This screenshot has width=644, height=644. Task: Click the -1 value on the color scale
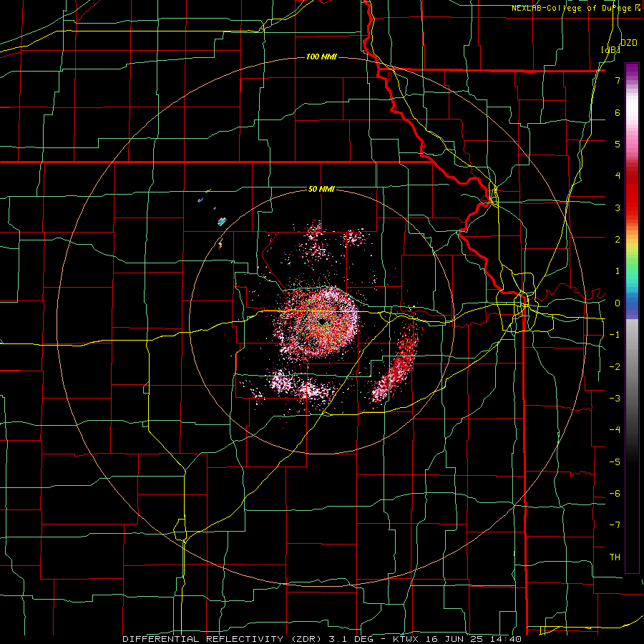[x=615, y=335]
